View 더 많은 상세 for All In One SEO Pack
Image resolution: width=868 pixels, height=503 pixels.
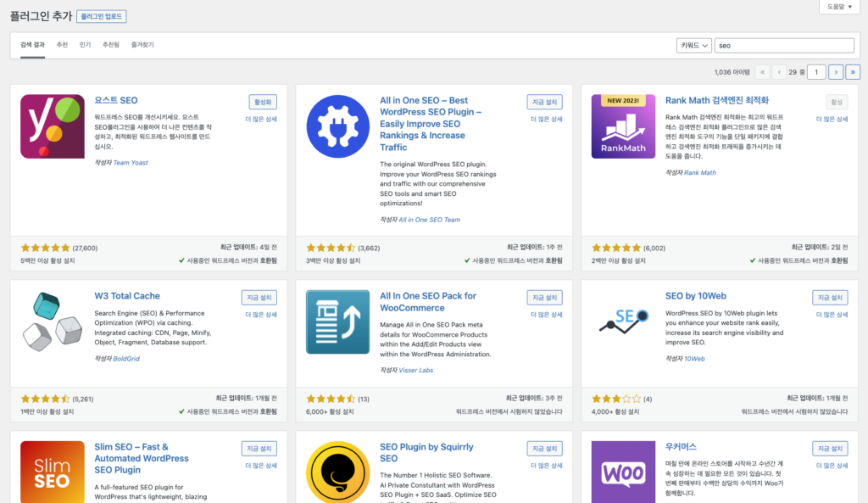[x=547, y=315]
